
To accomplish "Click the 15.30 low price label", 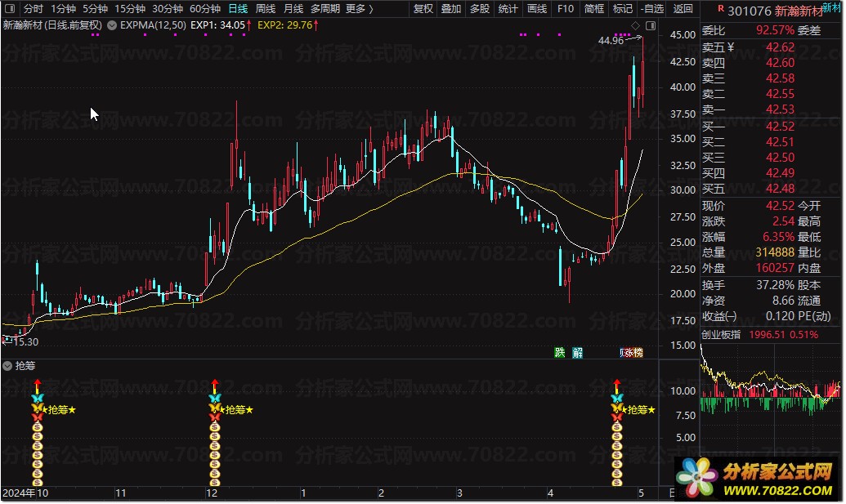I will click(25, 342).
